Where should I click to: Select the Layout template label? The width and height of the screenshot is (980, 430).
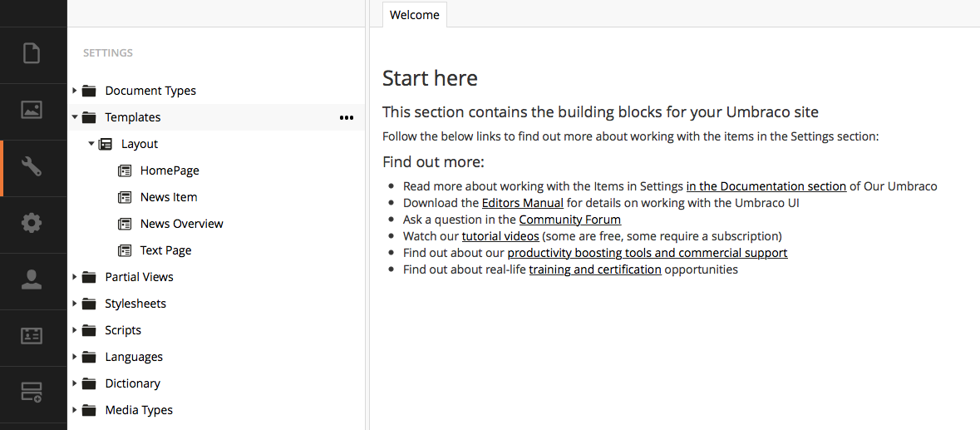(140, 145)
